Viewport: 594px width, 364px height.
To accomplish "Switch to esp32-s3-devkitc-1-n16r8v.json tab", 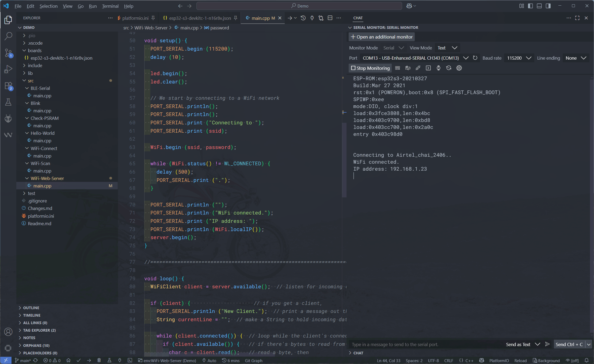I will 200,18.
